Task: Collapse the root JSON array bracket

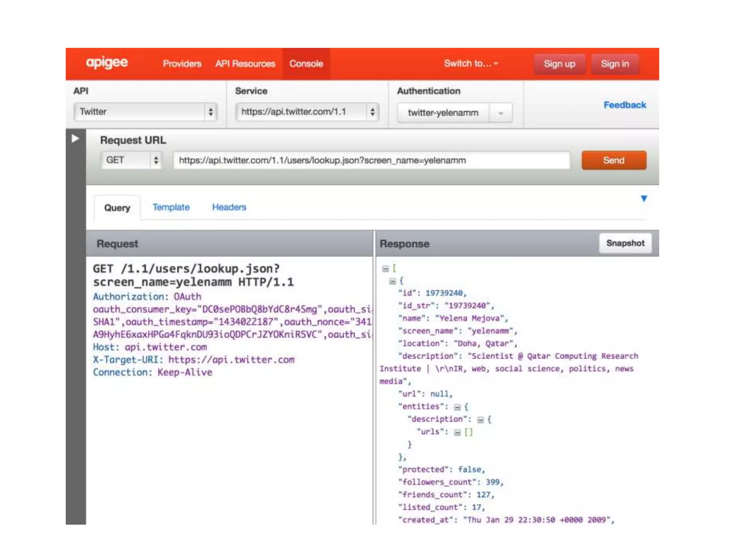Action: point(386,269)
